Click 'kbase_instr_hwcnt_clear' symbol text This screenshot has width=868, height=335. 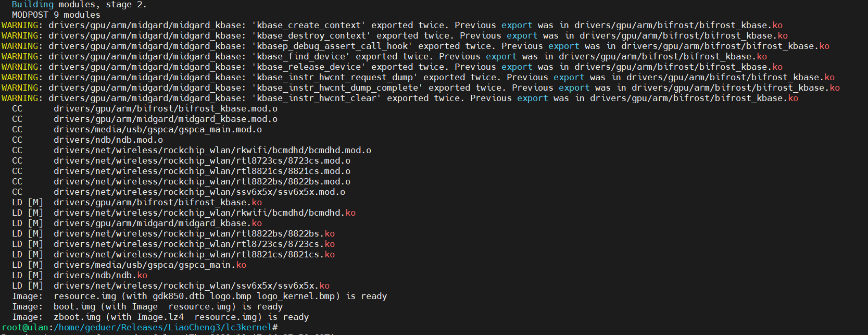click(317, 98)
